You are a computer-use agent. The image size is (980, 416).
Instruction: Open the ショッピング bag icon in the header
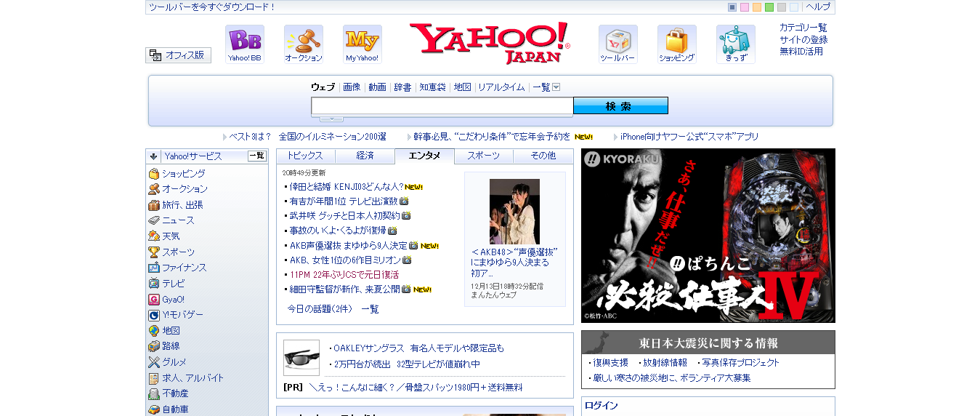pos(677,44)
